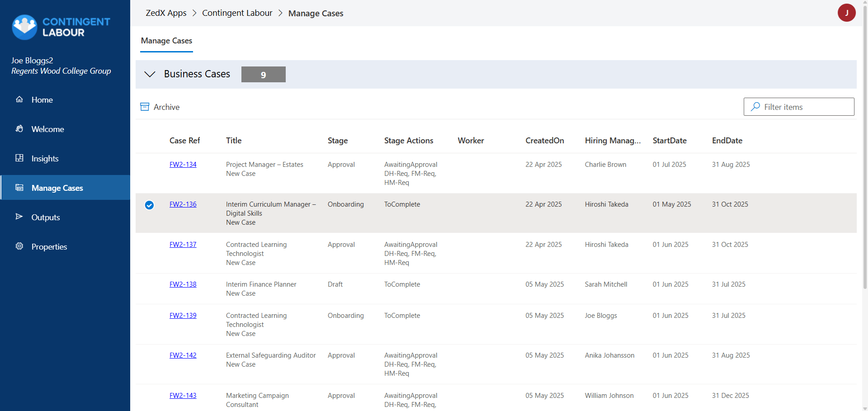The width and height of the screenshot is (868, 411).
Task: Click into the Filter items field
Action: coord(799,107)
